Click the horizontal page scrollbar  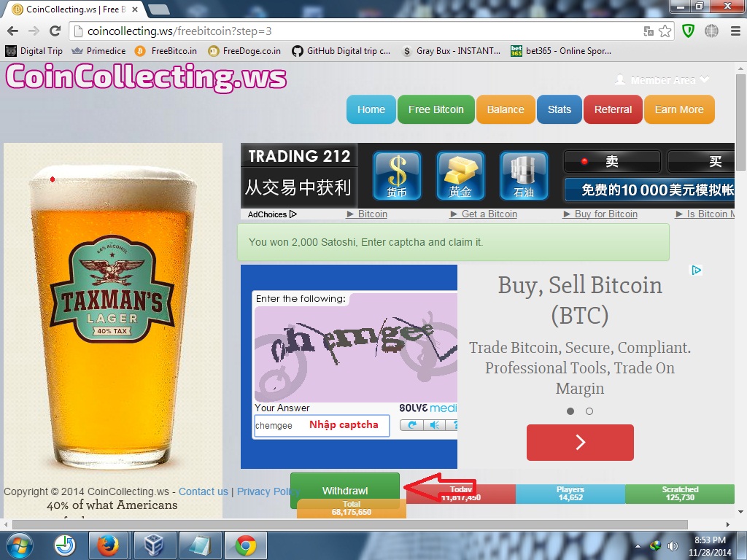coord(349,524)
